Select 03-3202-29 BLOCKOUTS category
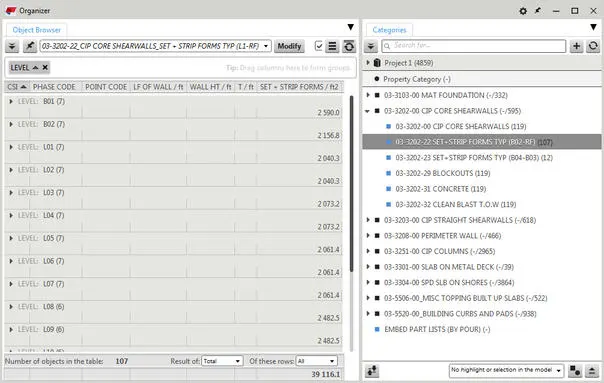The width and height of the screenshot is (604, 383). [x=443, y=173]
